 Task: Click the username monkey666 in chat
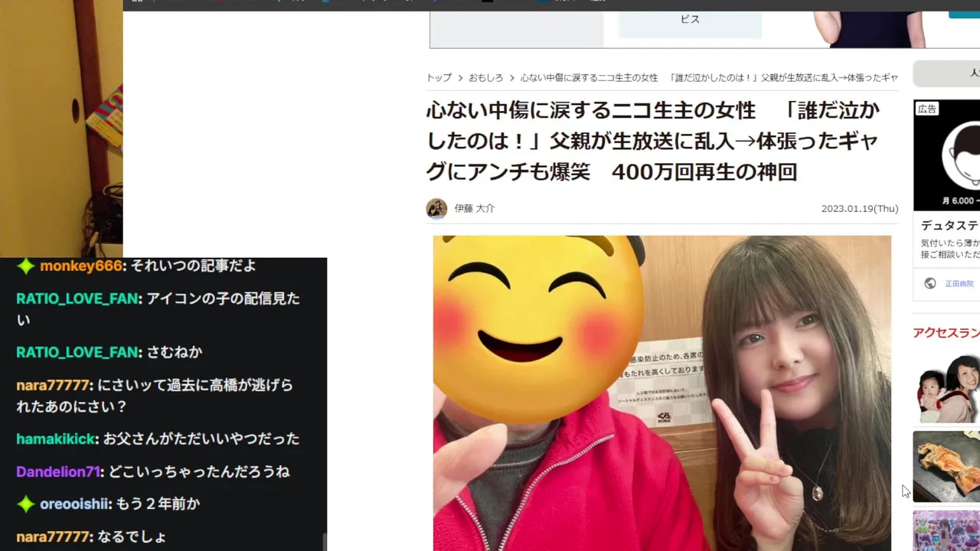(82, 266)
